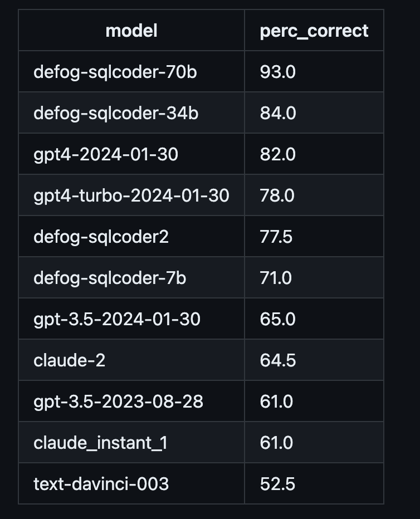Click the gpt4-turbo-2024-01-30 model cell
The image size is (420, 519).
coord(131,195)
